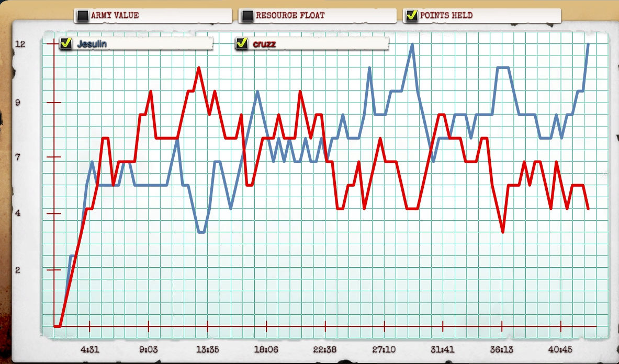Click the 4:31 time label
This screenshot has height=364, width=619.
(x=89, y=349)
